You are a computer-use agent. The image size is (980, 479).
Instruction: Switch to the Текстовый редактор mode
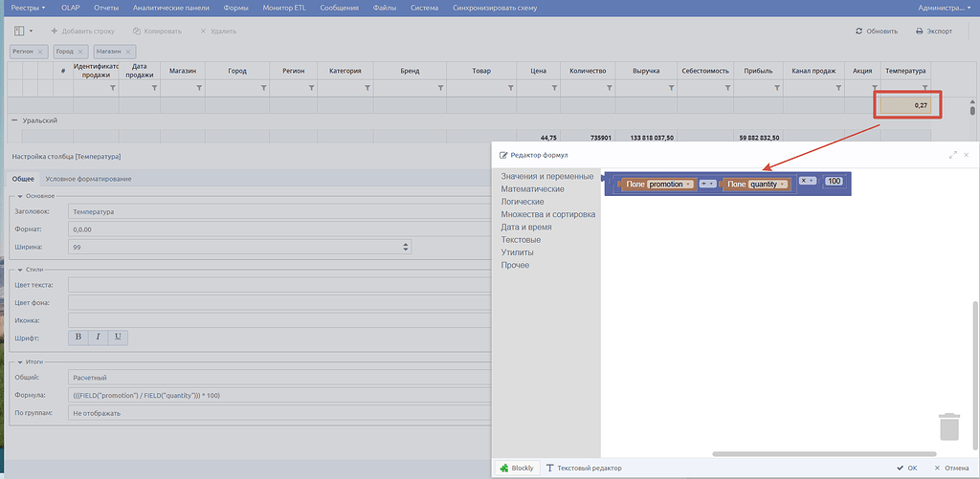(584, 468)
